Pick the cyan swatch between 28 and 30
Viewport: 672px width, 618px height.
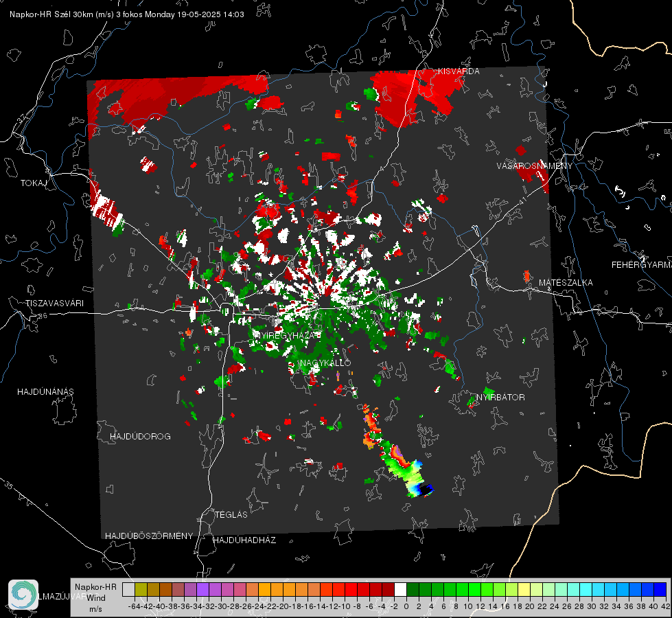pyautogui.click(x=586, y=589)
